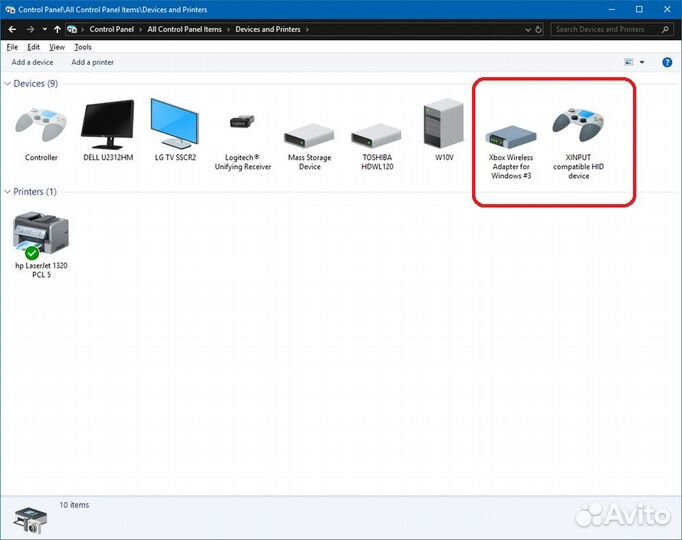Select the LG TV SSCR2 device
Viewport: 682px width, 540px height.
175,123
